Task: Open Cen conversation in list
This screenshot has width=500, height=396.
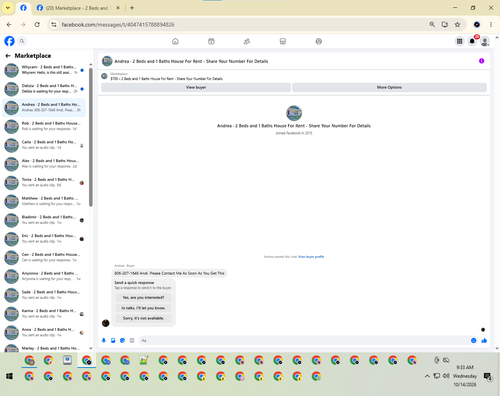Action: 44,257
